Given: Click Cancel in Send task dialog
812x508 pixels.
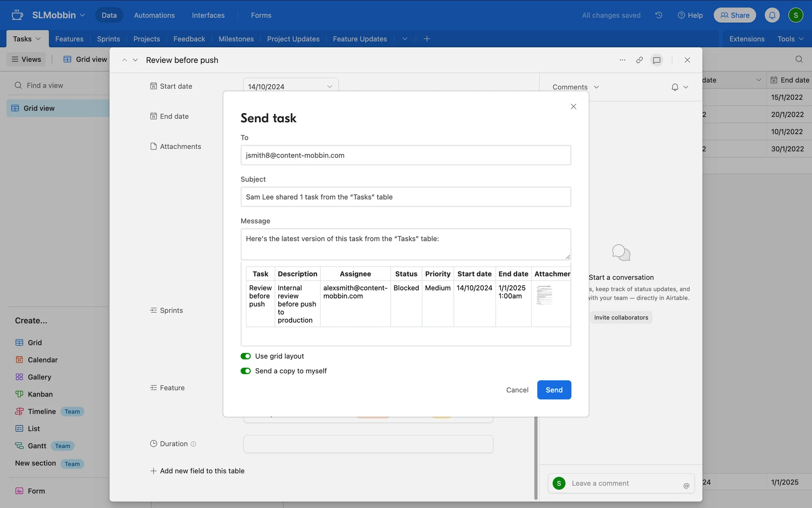Looking at the screenshot, I should 517,390.
